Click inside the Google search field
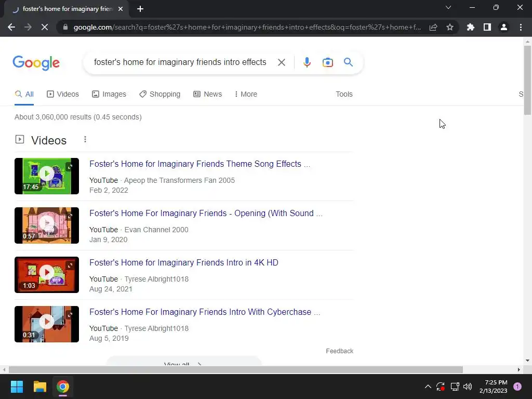Image resolution: width=532 pixels, height=399 pixels. [180, 62]
